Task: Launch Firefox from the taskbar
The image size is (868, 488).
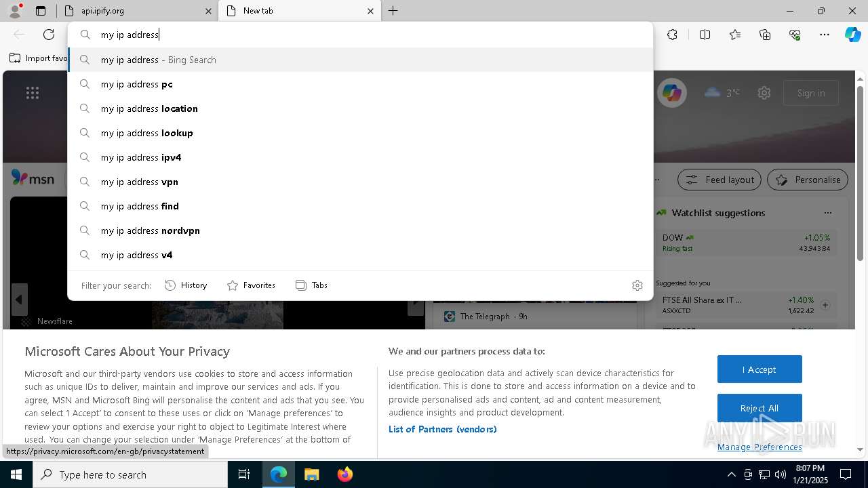Action: pyautogui.click(x=344, y=474)
